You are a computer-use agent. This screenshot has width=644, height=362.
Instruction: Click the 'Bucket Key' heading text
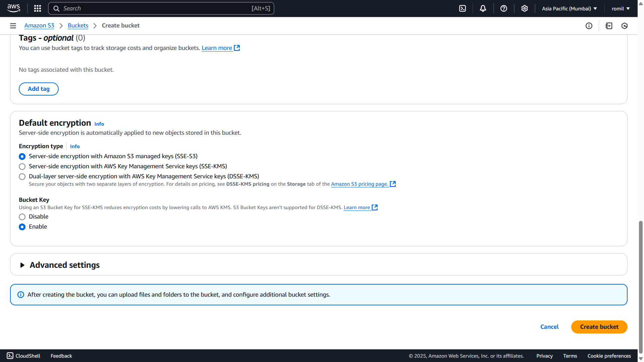pyautogui.click(x=34, y=200)
